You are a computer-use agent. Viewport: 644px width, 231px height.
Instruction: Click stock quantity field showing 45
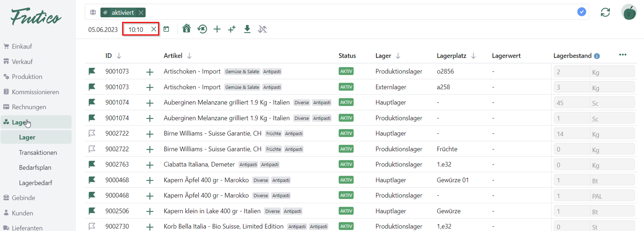coord(571,103)
